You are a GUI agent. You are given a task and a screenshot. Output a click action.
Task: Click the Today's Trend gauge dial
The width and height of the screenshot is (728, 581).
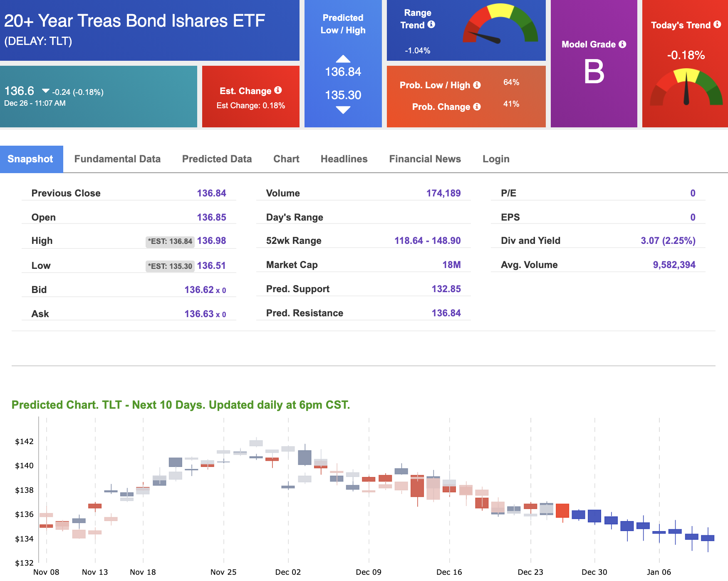[x=686, y=87]
